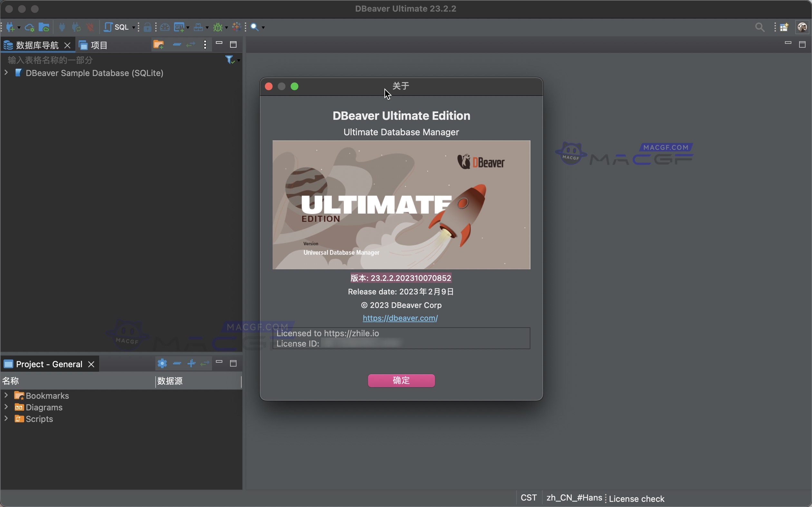Screen dimensions: 812x507
Task: Click the 确定 button in the About dialog
Action: click(x=401, y=381)
